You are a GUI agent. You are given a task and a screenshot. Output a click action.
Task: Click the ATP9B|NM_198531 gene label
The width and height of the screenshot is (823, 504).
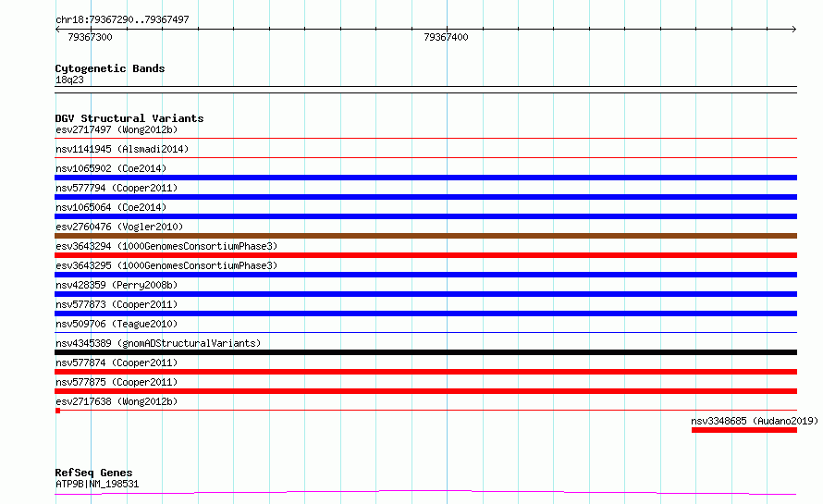click(97, 484)
